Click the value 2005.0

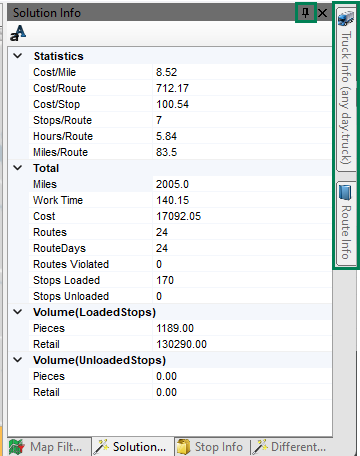click(x=172, y=184)
